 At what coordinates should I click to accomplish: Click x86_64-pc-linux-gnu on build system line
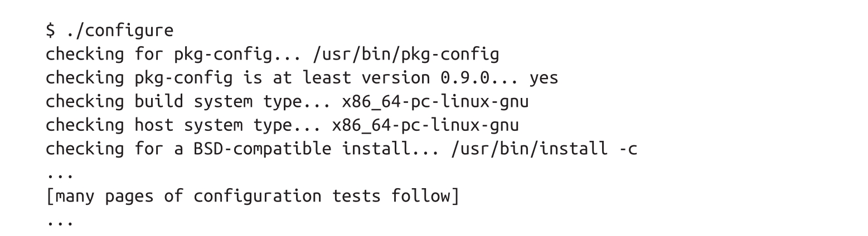(x=435, y=102)
